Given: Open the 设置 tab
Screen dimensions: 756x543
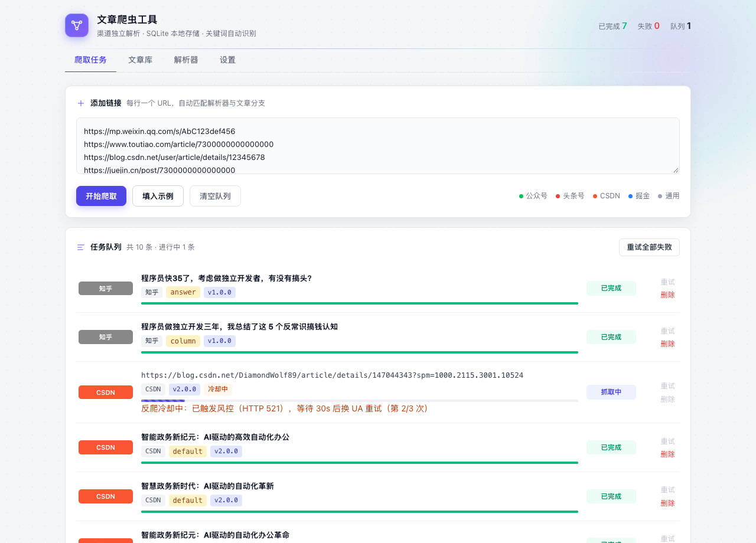Looking at the screenshot, I should tap(227, 60).
